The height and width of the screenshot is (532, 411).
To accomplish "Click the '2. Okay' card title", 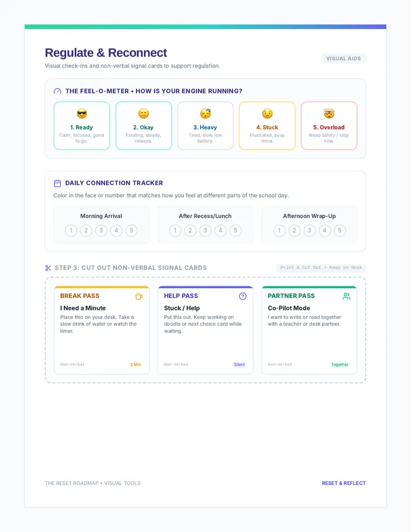I will tap(143, 127).
